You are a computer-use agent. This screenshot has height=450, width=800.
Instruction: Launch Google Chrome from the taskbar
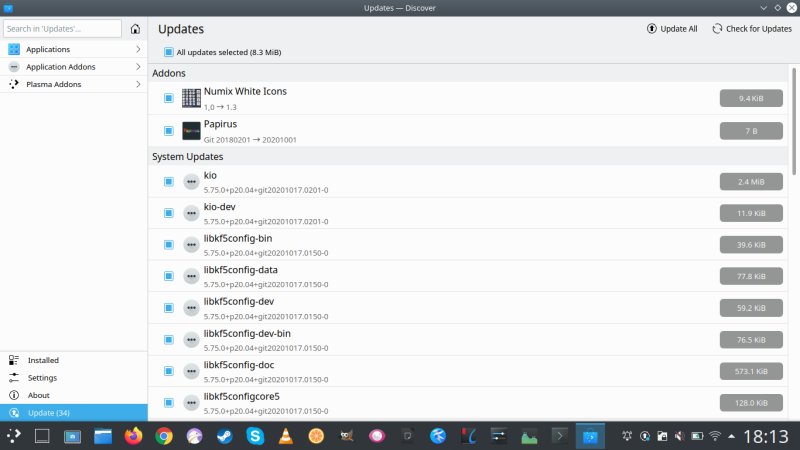(164, 436)
